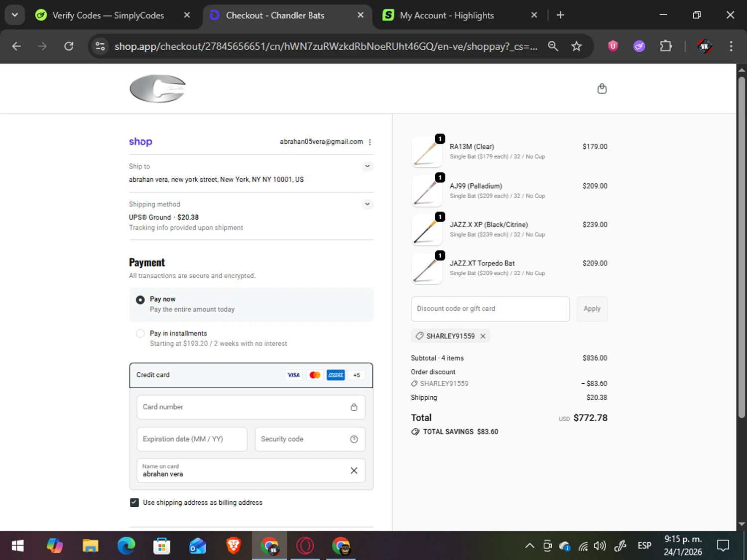747x560 pixels.
Task: Open the ESP language indicator
Action: pyautogui.click(x=644, y=546)
